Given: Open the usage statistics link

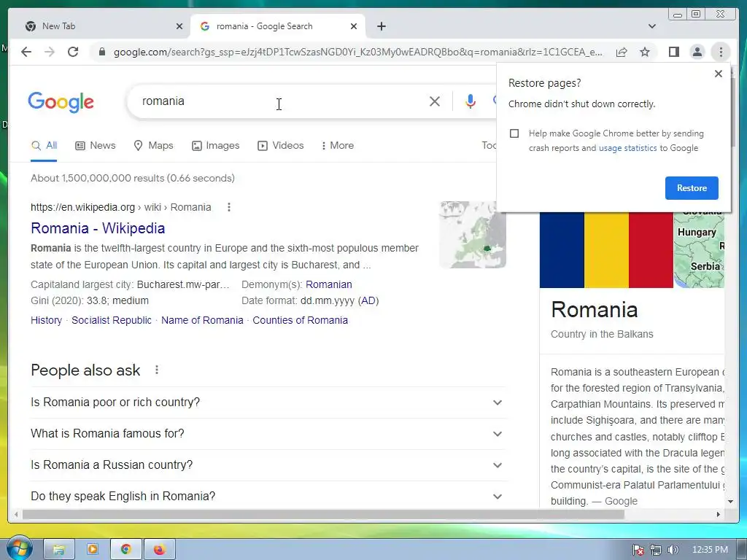Looking at the screenshot, I should (627, 148).
